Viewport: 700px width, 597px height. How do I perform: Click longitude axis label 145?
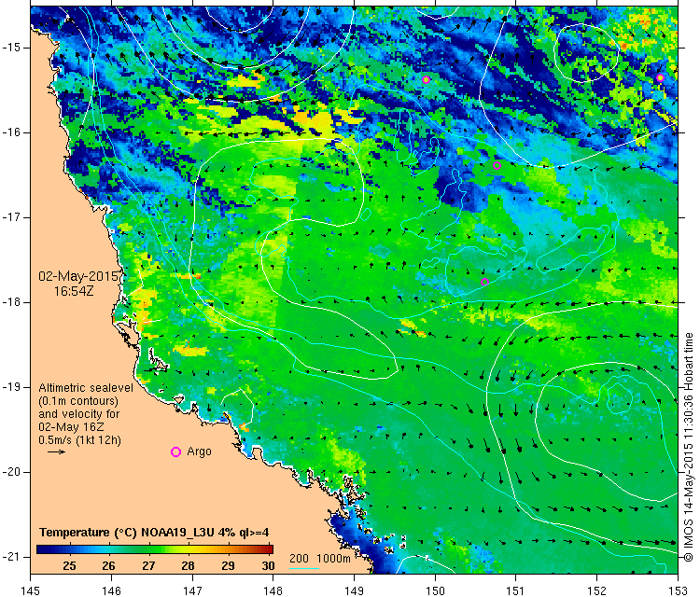(x=31, y=590)
